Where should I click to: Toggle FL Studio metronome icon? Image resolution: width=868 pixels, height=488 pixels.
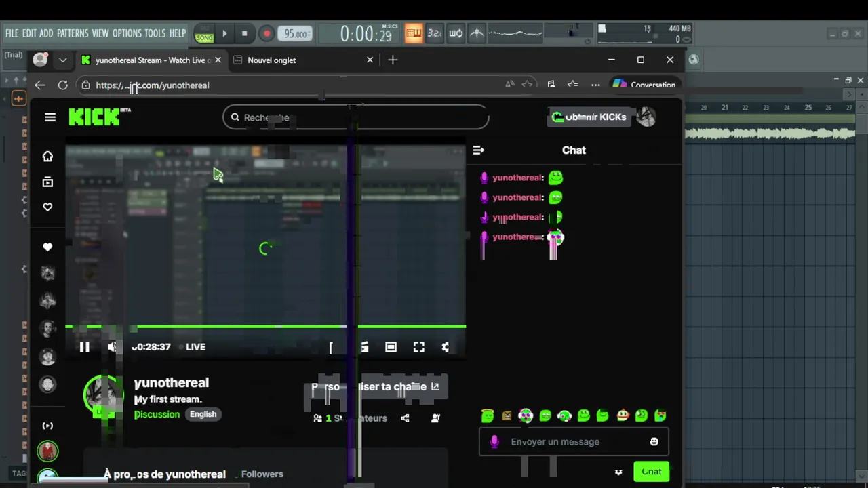[477, 33]
